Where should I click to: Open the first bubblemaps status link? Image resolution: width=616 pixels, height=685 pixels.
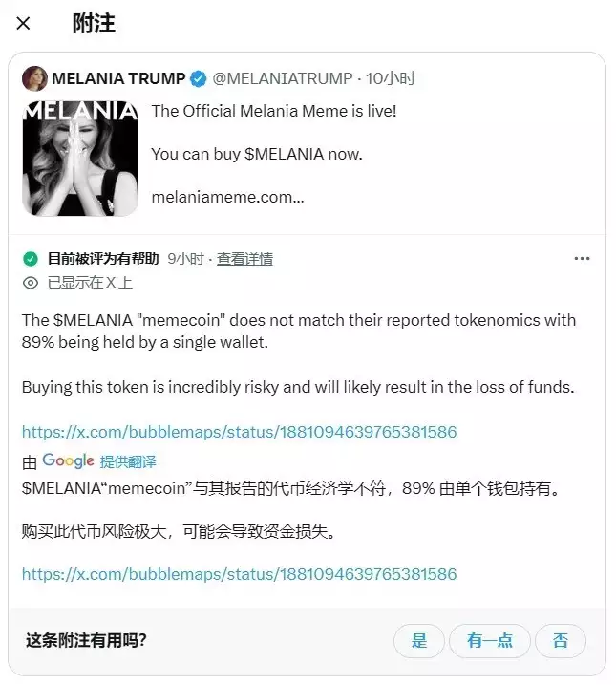[240, 432]
